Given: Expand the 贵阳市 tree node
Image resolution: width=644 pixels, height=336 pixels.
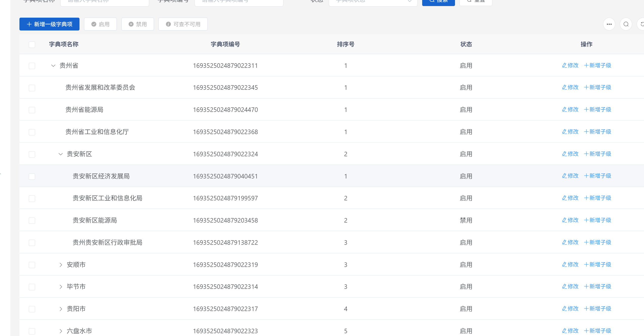Looking at the screenshot, I should [61, 309].
